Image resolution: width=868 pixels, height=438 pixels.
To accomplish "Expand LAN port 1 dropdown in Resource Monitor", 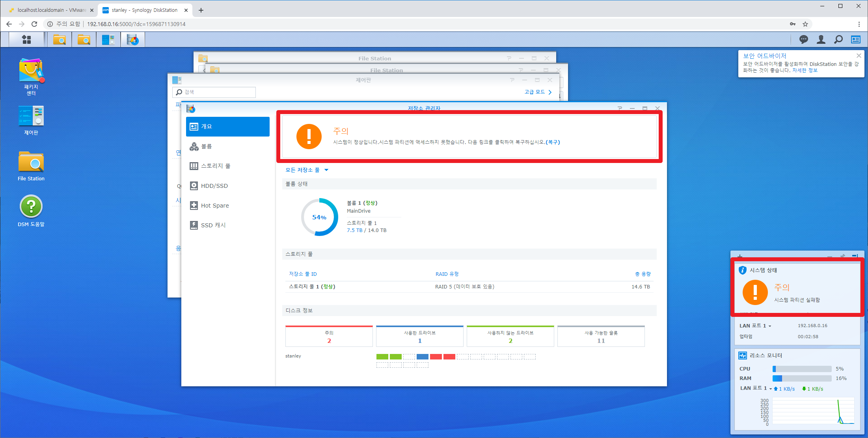I will [771, 389].
